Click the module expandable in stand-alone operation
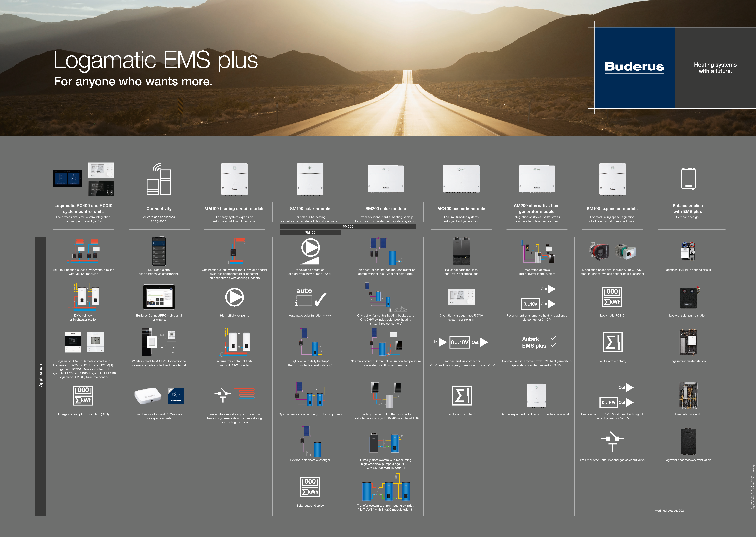 [537, 396]
